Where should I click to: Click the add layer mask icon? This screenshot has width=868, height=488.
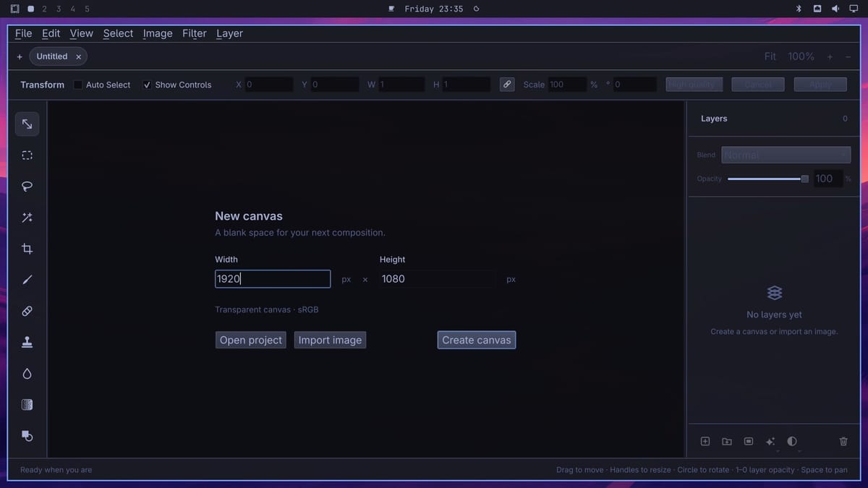pyautogui.click(x=749, y=441)
